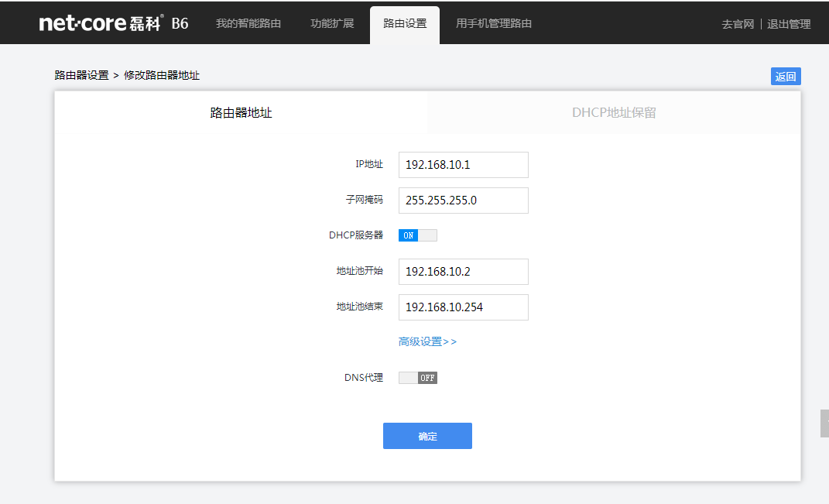Click the net-core 磊科 B6 logo
Viewport: 829px width, 504px height.
114,23
